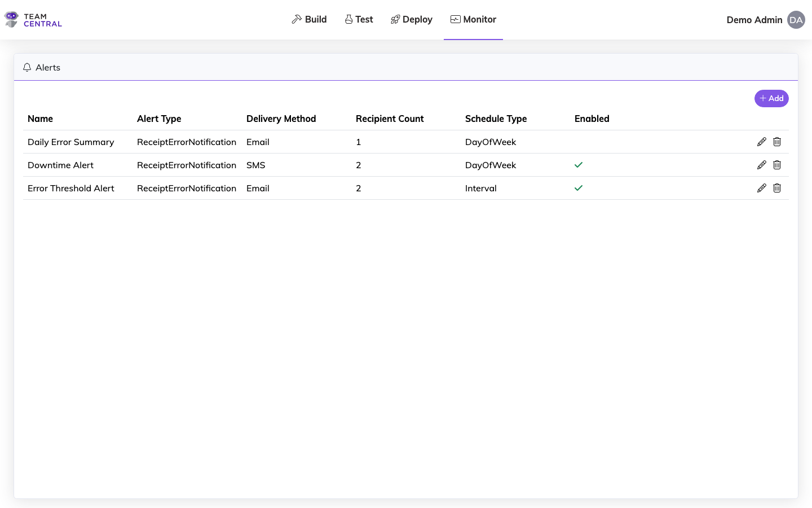Click Error Threshold Alert enabled checkmark

pos(578,188)
